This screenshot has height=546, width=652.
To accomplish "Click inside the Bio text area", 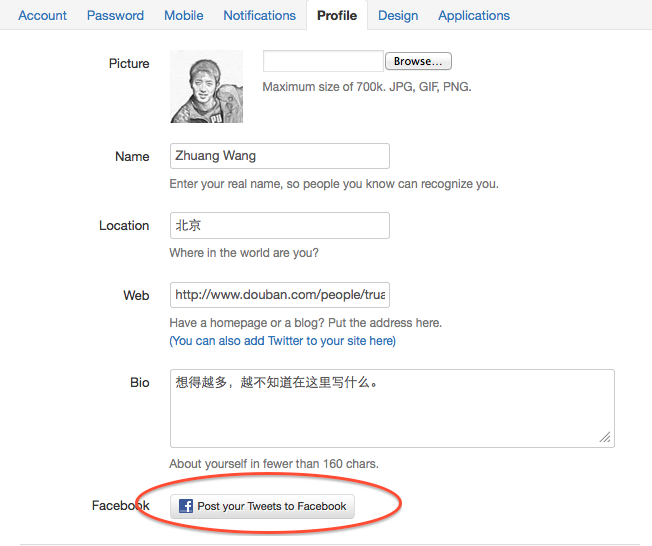I will (392, 408).
